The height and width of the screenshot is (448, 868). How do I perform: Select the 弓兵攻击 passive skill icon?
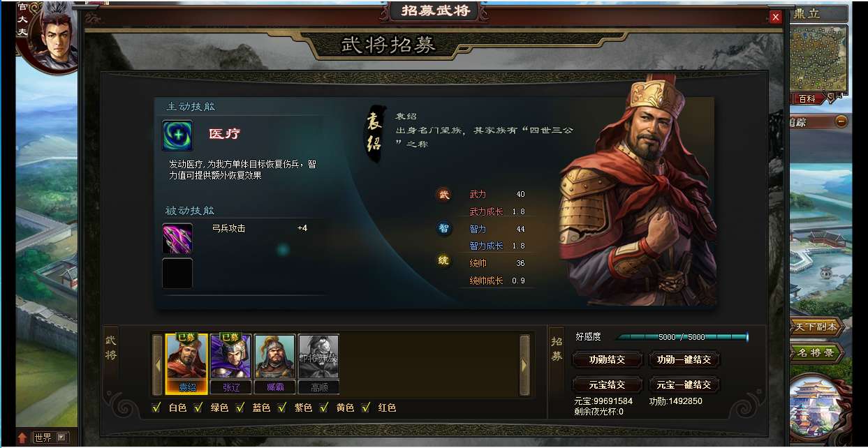coord(177,239)
